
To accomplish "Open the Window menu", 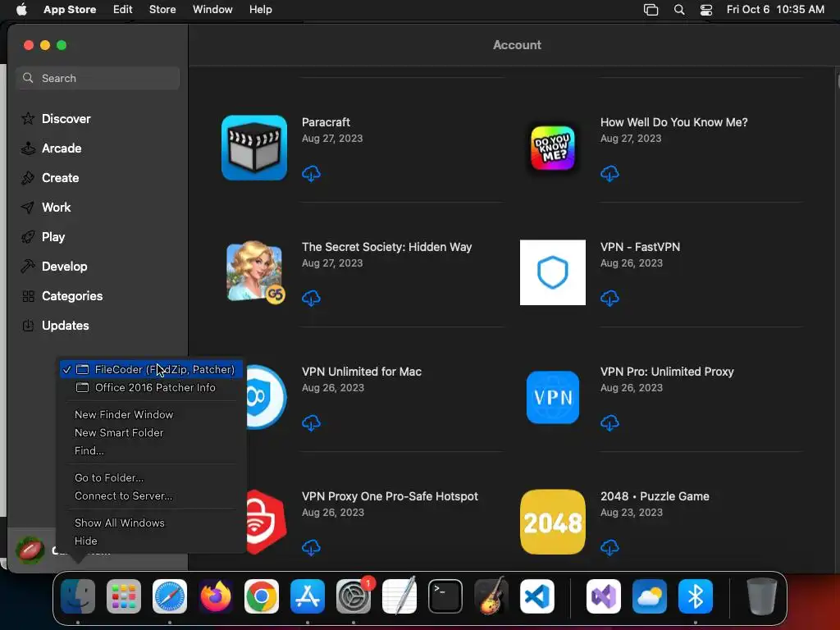I will (212, 10).
